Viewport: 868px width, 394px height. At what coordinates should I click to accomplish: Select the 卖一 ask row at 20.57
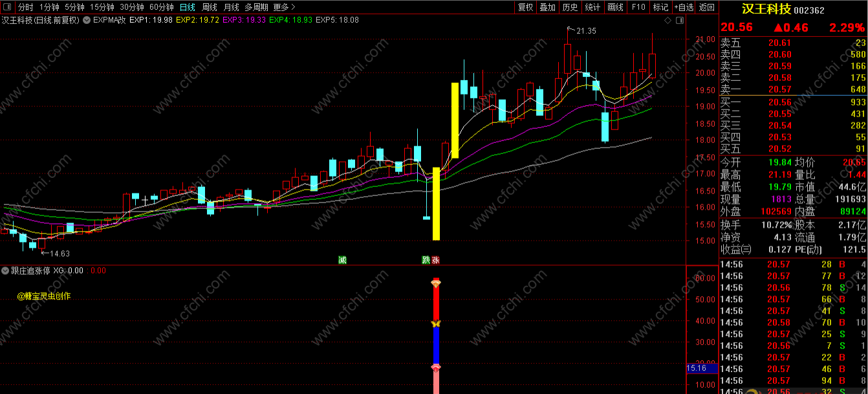click(x=793, y=89)
